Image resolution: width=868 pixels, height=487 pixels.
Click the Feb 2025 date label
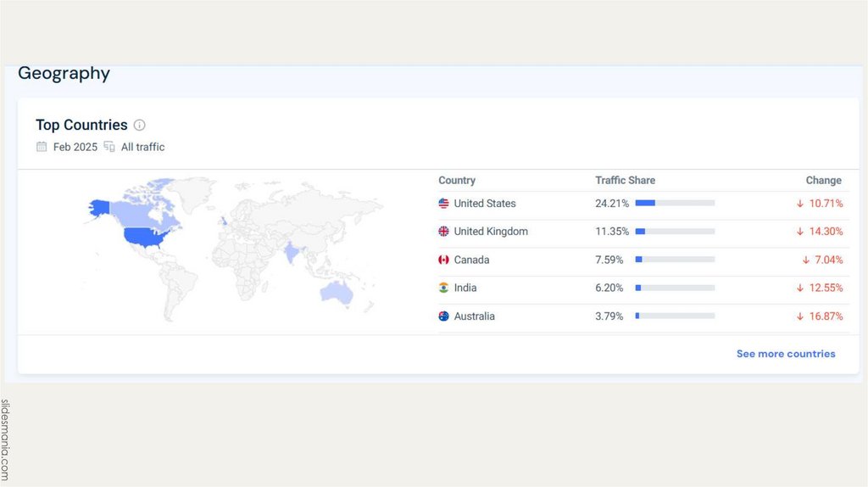tap(75, 147)
